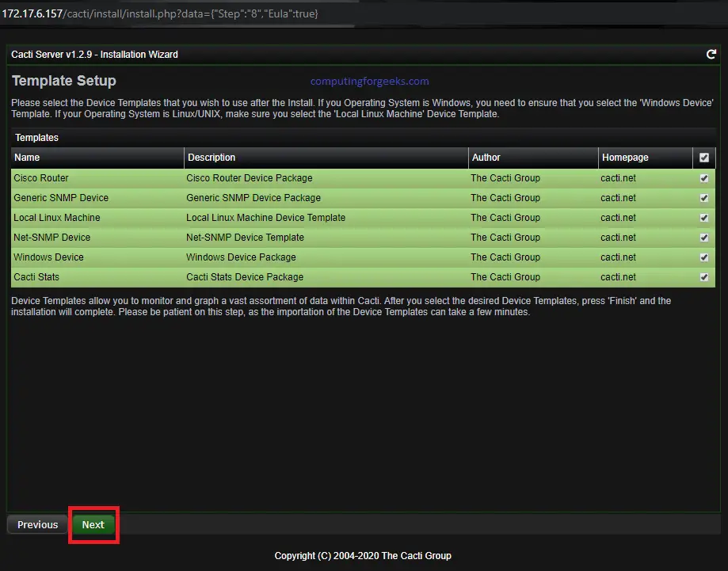Click 'Net-SNMP Device Template' description

pyautogui.click(x=245, y=238)
